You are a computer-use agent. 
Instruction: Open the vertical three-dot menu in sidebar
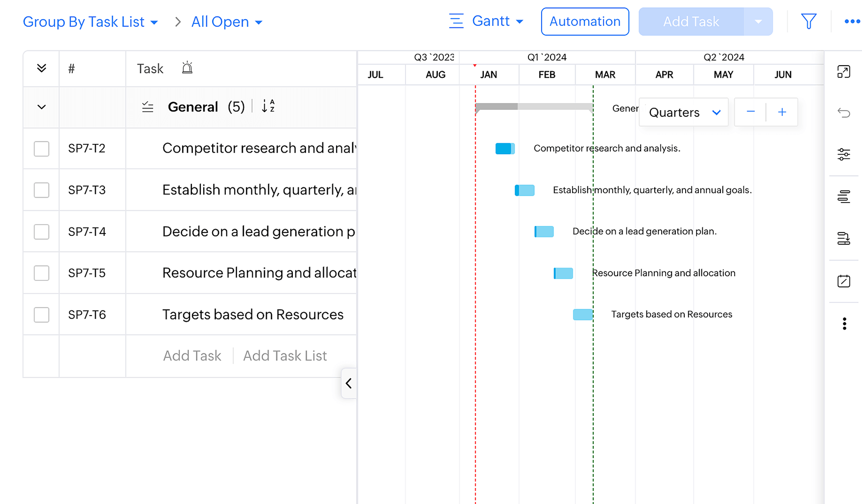pos(844,323)
